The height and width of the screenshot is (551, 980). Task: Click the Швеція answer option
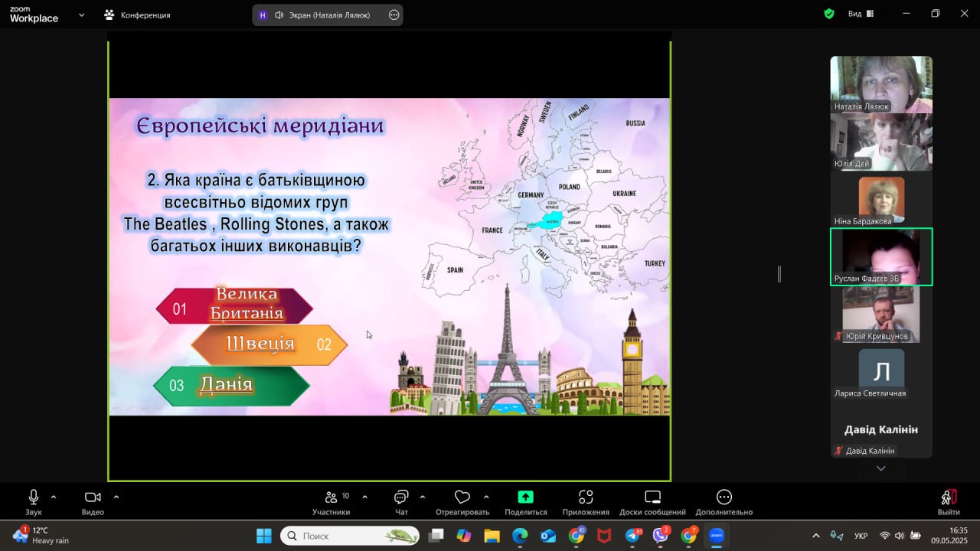269,344
